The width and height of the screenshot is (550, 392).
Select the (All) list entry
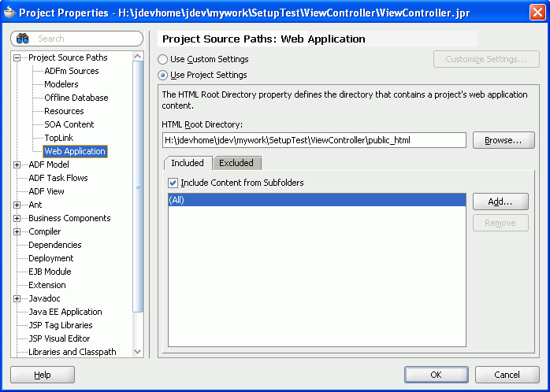317,200
